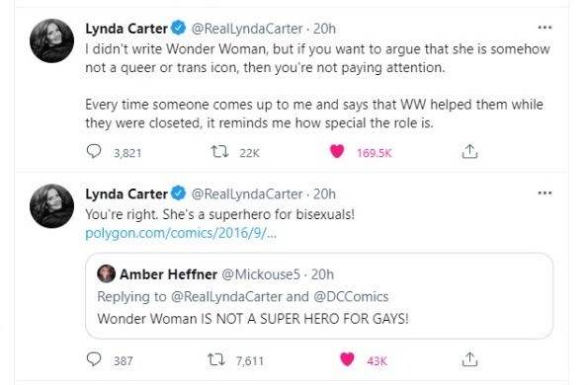Click Amber Heffner's small avatar
The image size is (588, 385).
[106, 273]
